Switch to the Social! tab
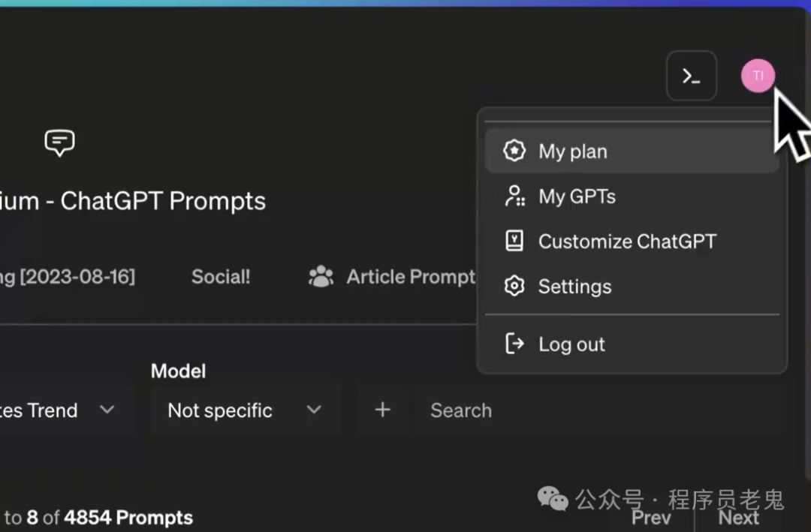The image size is (811, 532). point(221,277)
